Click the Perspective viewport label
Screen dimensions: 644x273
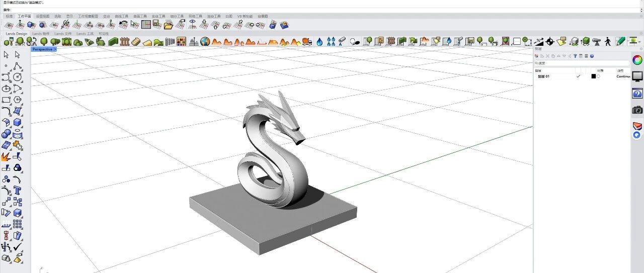point(42,49)
